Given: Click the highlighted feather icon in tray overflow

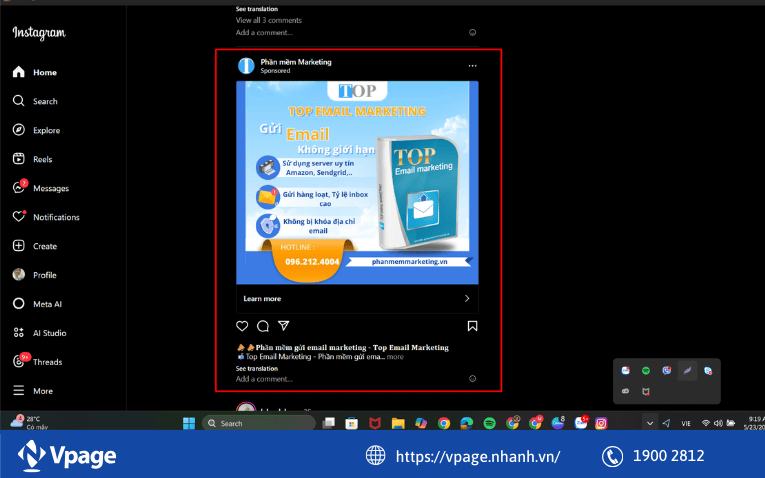Looking at the screenshot, I should point(687,371).
